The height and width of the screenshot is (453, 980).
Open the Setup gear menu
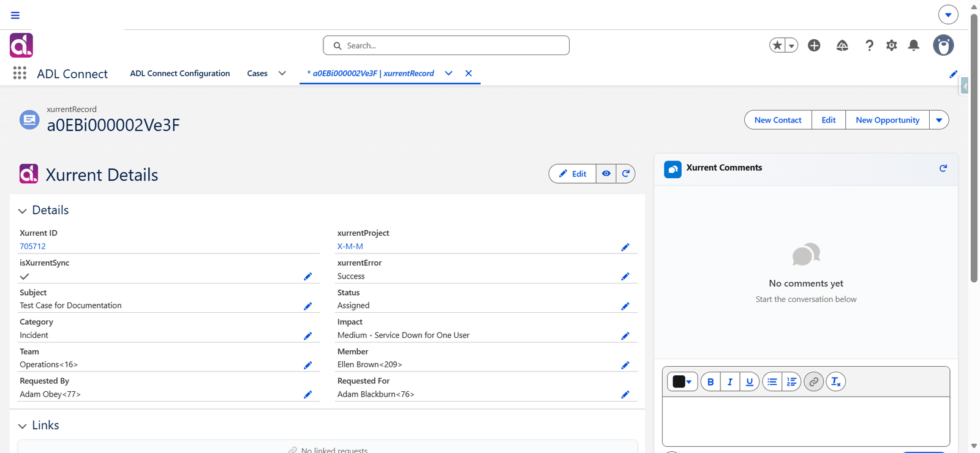pyautogui.click(x=891, y=45)
